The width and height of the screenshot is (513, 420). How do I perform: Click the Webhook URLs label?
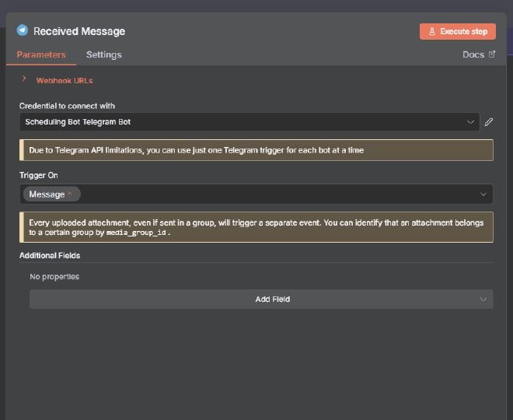(65, 80)
